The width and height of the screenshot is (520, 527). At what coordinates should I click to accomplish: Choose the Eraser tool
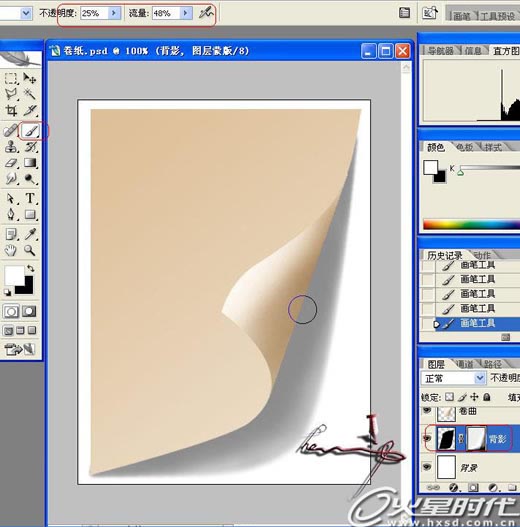11,163
